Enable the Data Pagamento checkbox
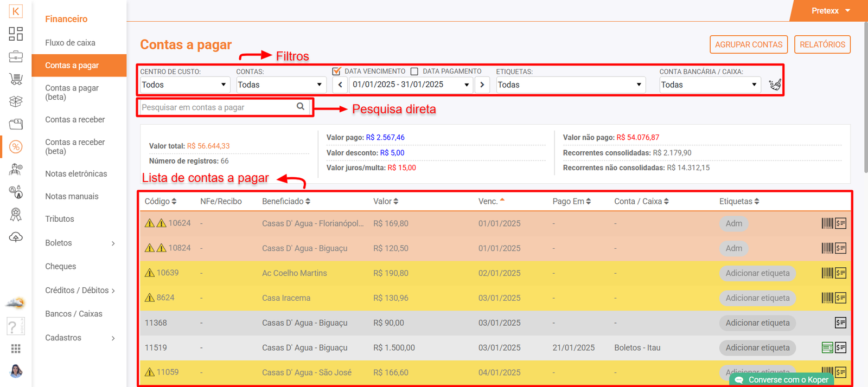Viewport: 868px width, 387px height. (414, 71)
